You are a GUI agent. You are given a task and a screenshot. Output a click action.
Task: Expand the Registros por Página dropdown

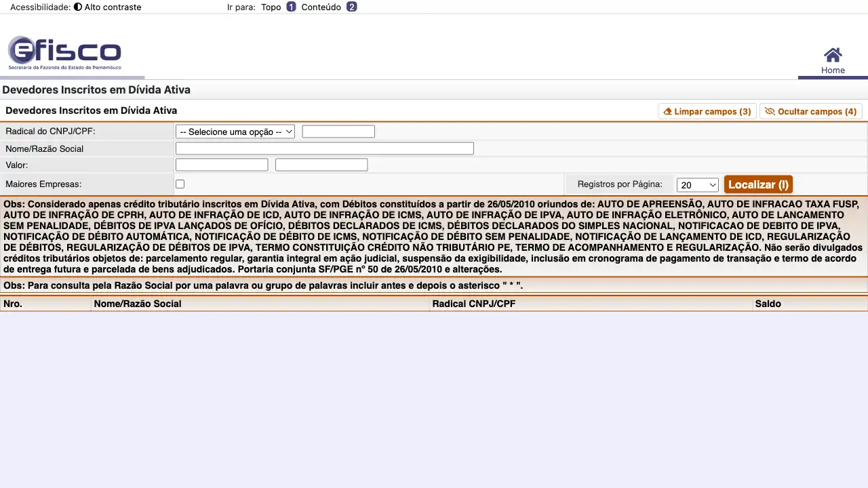tap(697, 185)
